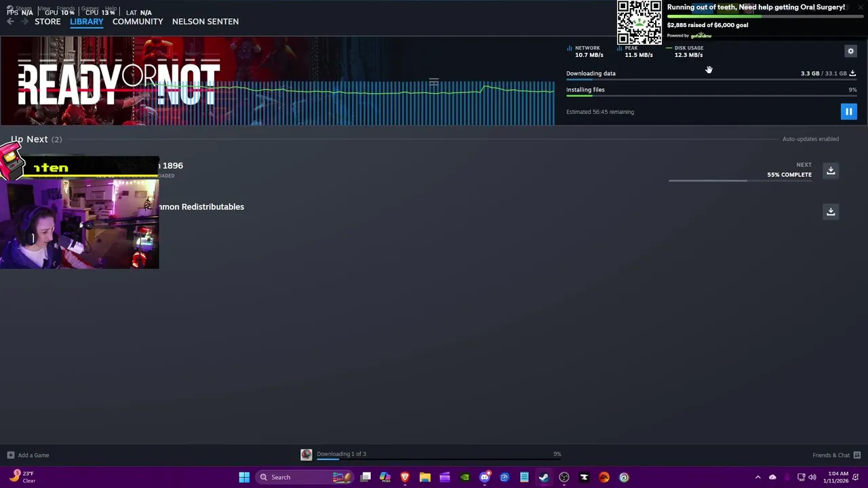Open Brave browser from taskbar
Image resolution: width=868 pixels, height=488 pixels.
pyautogui.click(x=405, y=477)
